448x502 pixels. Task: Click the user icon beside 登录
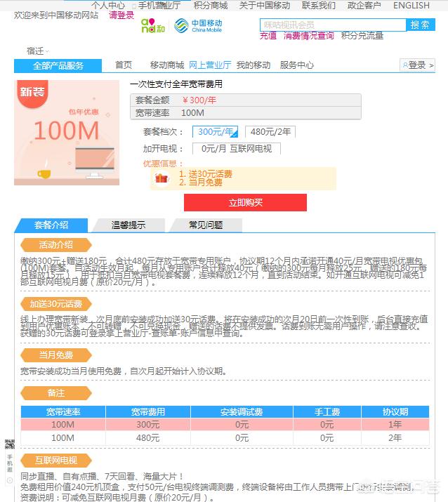[x=405, y=65]
